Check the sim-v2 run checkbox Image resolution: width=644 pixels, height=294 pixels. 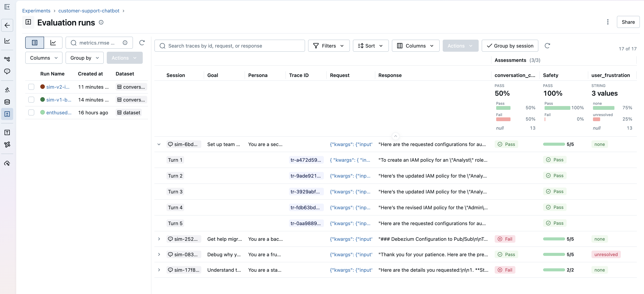click(x=31, y=87)
